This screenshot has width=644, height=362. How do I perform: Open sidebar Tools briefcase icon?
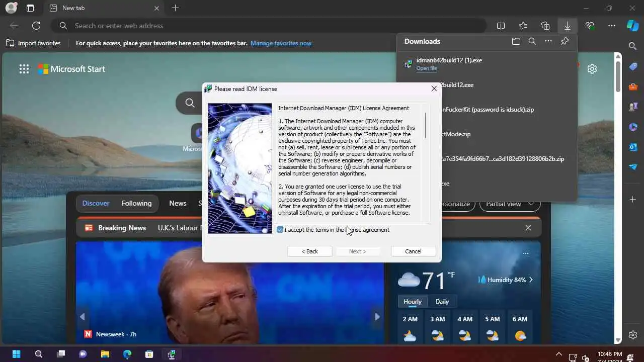(x=633, y=86)
